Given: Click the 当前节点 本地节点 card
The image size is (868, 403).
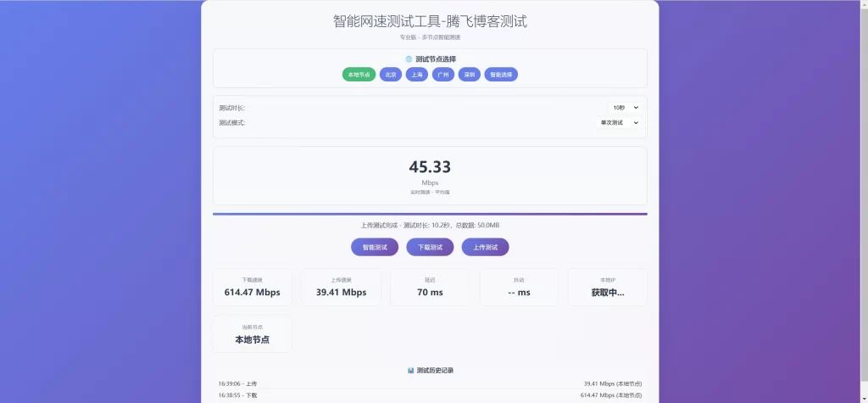Looking at the screenshot, I should (x=253, y=333).
